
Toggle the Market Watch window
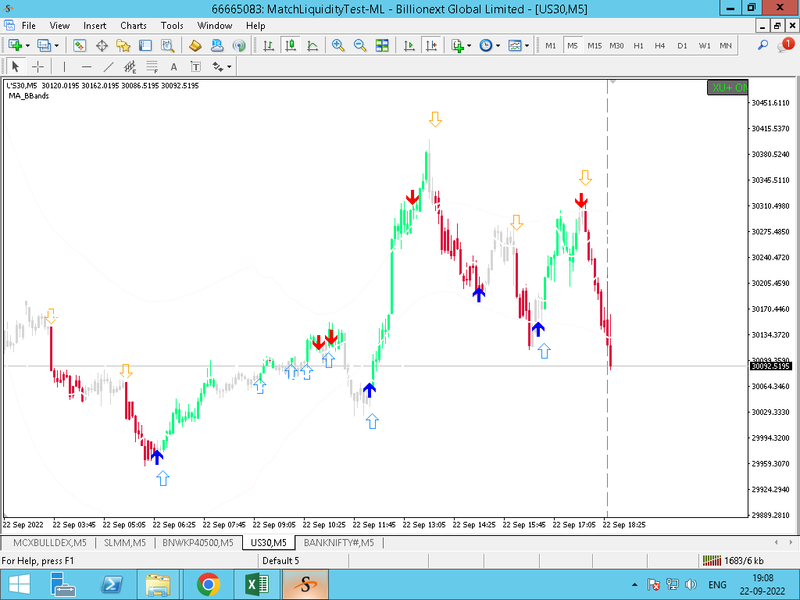point(79,45)
